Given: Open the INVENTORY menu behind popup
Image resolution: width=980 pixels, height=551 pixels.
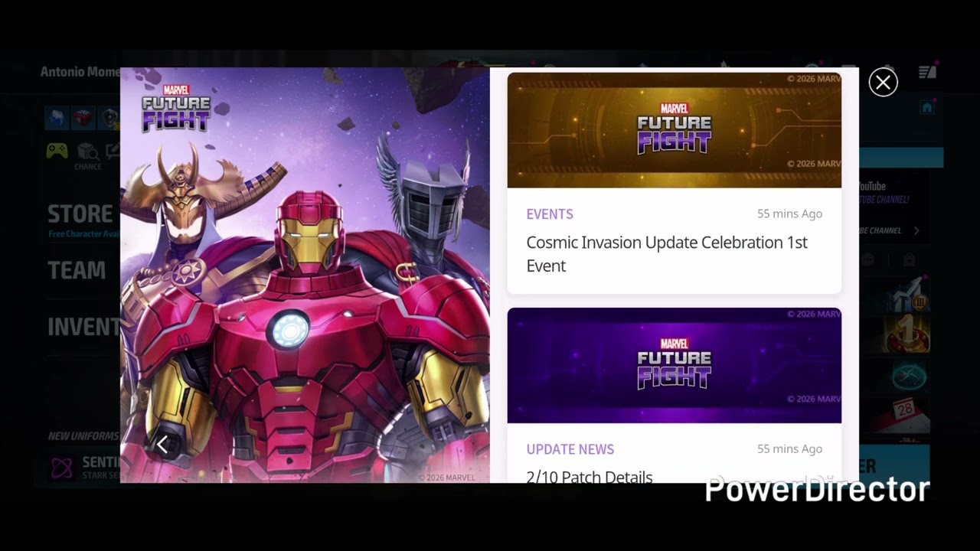Looking at the screenshot, I should click(83, 327).
